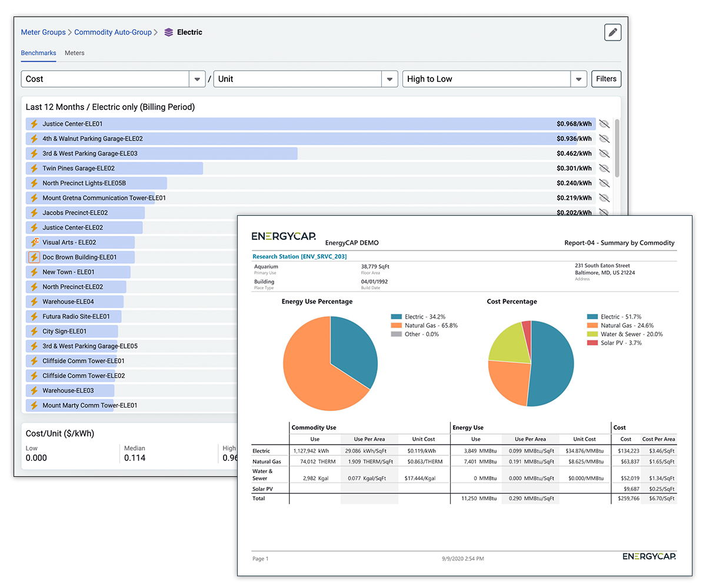Screen dimensions: 706x588
Task: Switch to the Benchmarks tab
Action: [x=39, y=53]
